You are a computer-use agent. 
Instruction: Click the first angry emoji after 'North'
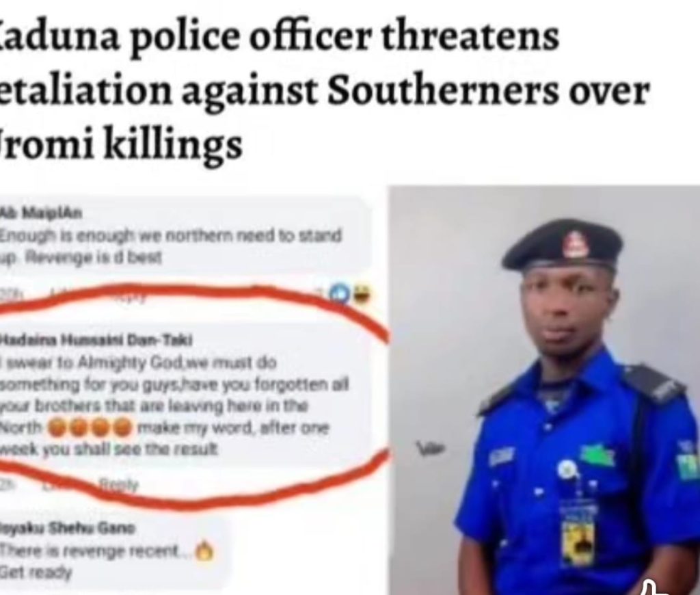click(57, 427)
